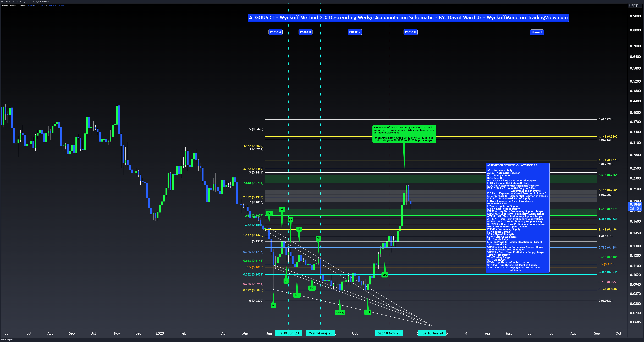Image resolution: width=644 pixels, height=342 pixels.
Task: Click the Fib level label '0.382 (0.1023)'
Action: pyautogui.click(x=253, y=274)
